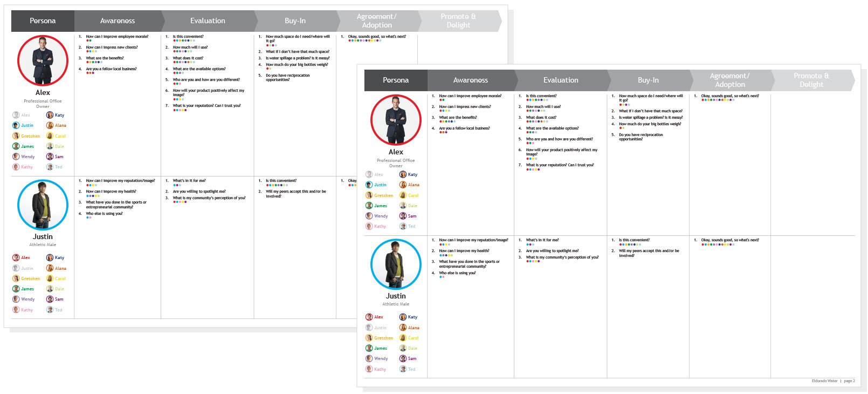Click Alana's avatar icon under Alex on back page

tap(50, 125)
